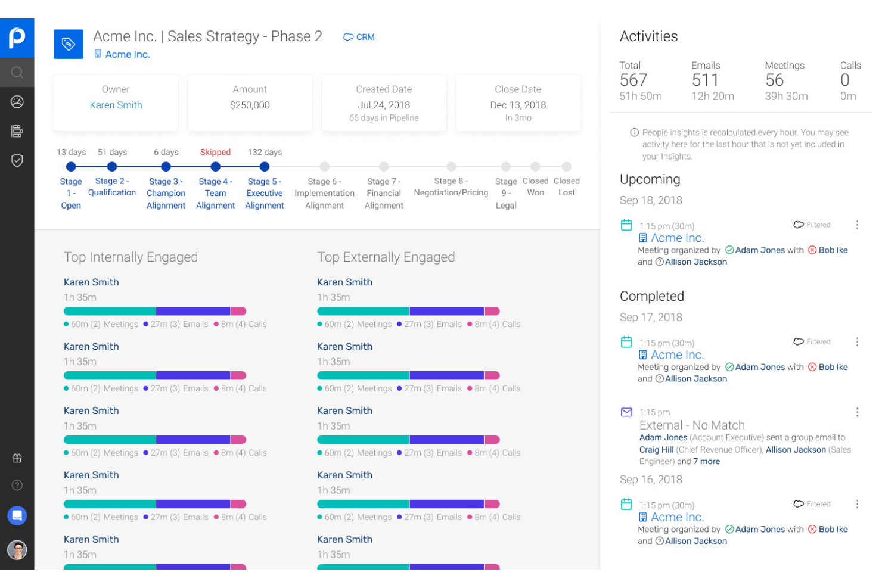Open the dashboard gauge icon in sidebar
The height and width of the screenshot is (588, 882).
(x=17, y=102)
